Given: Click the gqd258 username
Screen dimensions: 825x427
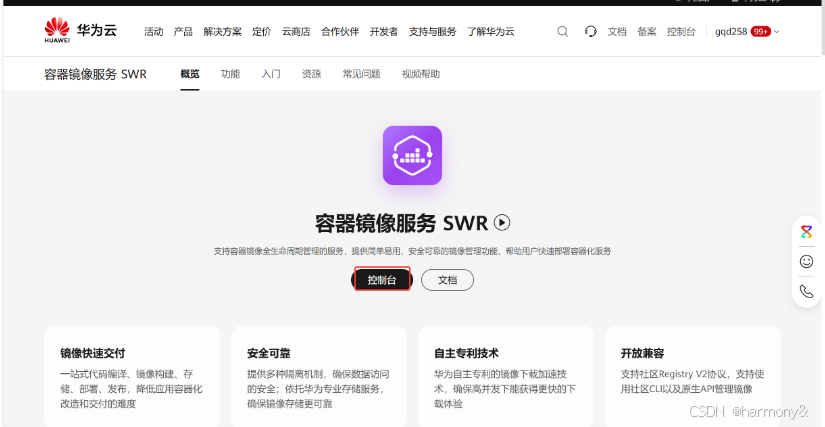Looking at the screenshot, I should 731,32.
